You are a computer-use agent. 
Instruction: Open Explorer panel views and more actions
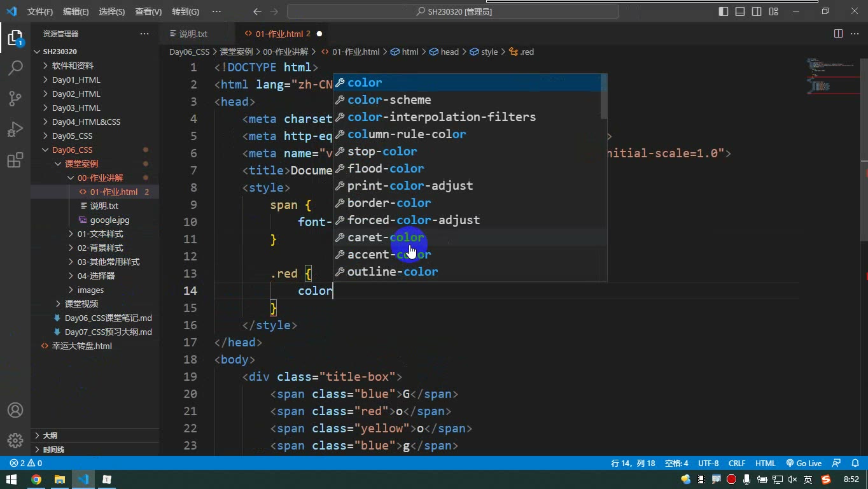144,34
